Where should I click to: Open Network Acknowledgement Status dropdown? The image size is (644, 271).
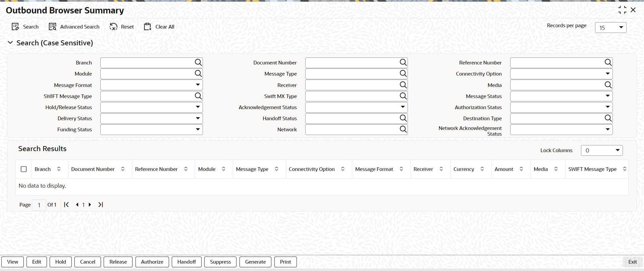click(561, 129)
